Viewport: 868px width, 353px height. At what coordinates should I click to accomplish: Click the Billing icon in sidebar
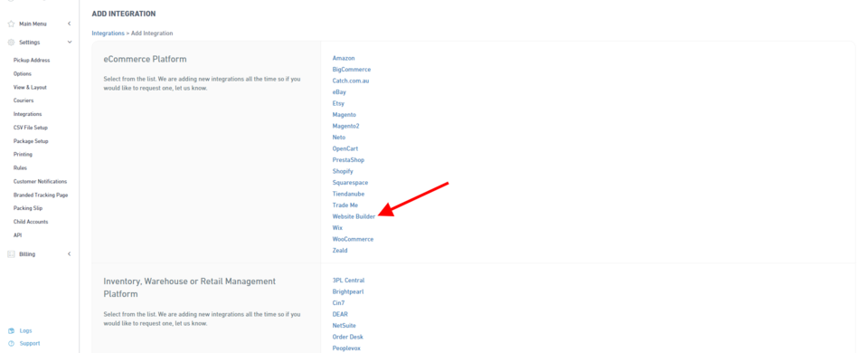11,253
